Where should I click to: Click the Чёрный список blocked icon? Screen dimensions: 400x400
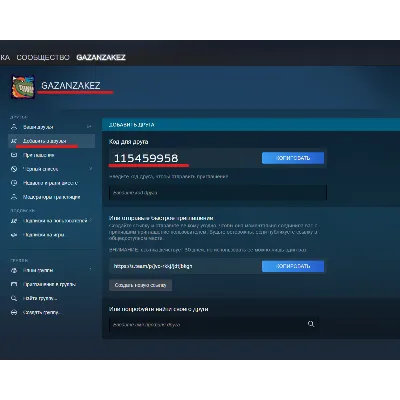pos(14,169)
